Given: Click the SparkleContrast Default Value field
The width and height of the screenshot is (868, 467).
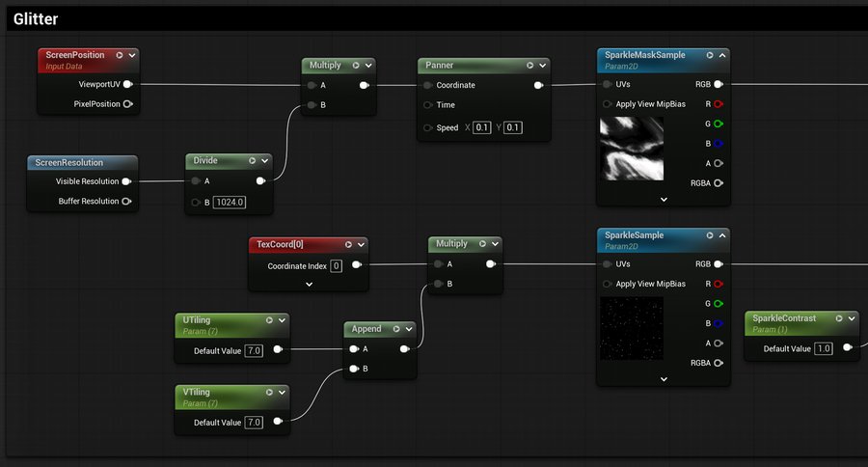Looking at the screenshot, I should 824,348.
